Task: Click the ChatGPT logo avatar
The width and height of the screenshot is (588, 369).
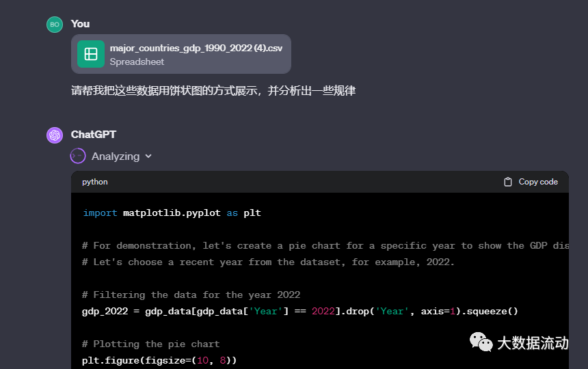Action: pyautogui.click(x=55, y=135)
